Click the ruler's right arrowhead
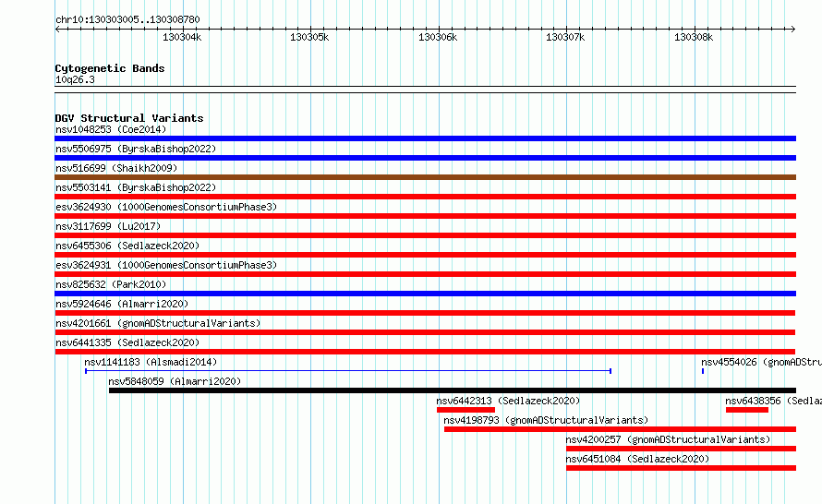The height and width of the screenshot is (504, 822). [792, 29]
